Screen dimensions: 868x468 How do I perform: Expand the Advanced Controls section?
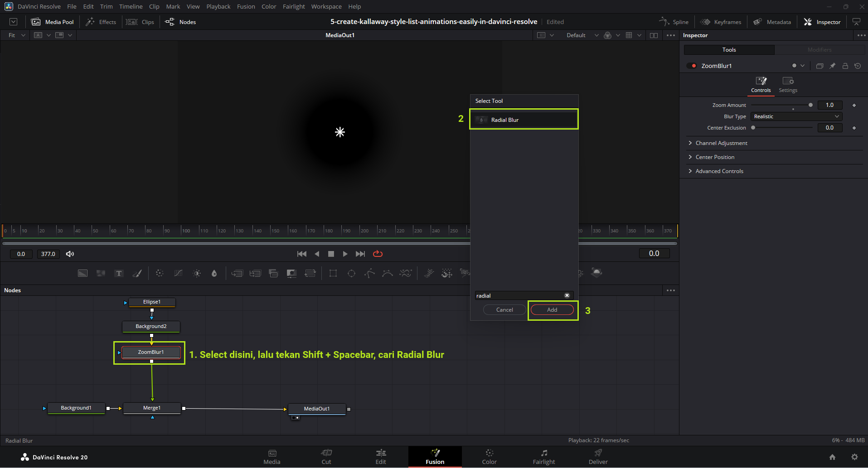click(x=719, y=171)
